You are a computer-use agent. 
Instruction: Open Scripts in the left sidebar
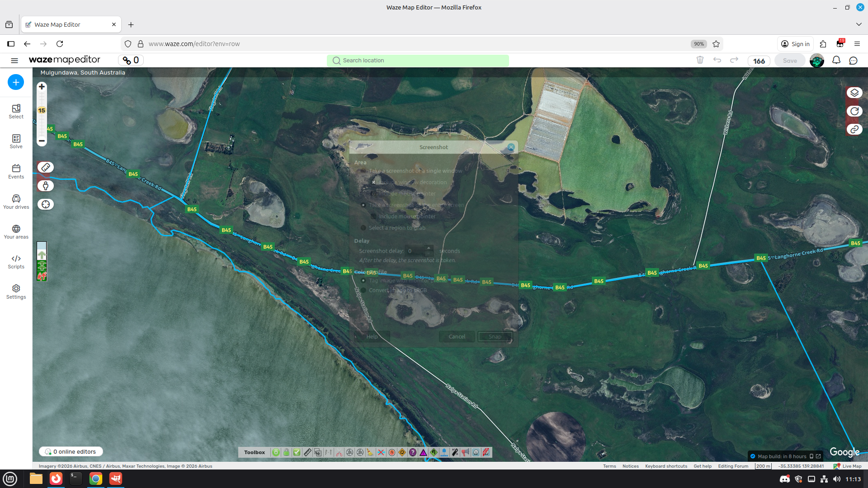[x=16, y=262]
